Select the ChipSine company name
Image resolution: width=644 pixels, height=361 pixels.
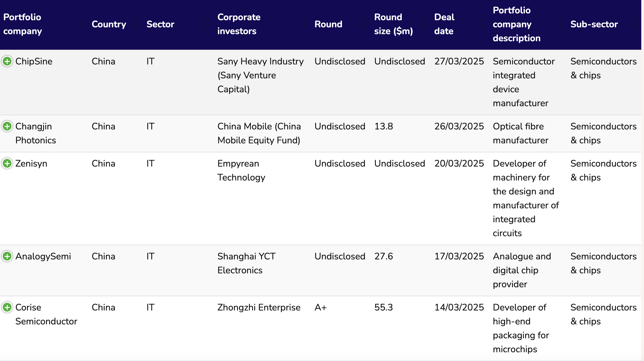pyautogui.click(x=34, y=61)
